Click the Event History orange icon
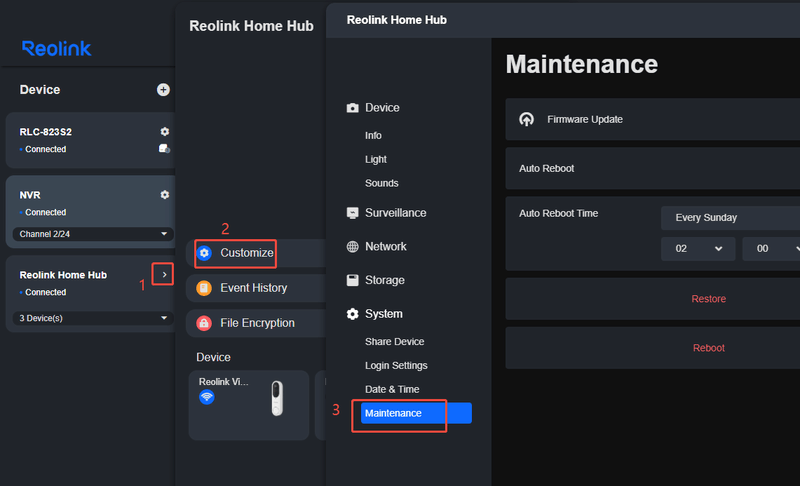The height and width of the screenshot is (486, 800). 204,288
